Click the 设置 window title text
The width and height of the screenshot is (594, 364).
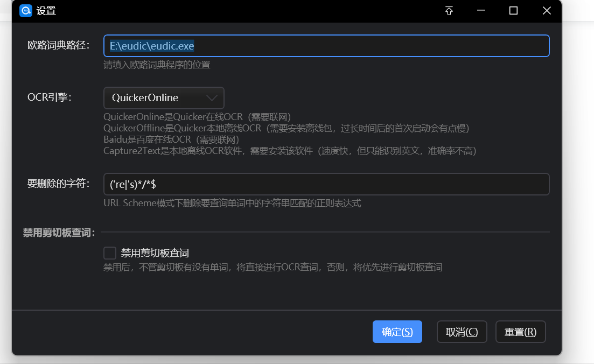coord(46,11)
